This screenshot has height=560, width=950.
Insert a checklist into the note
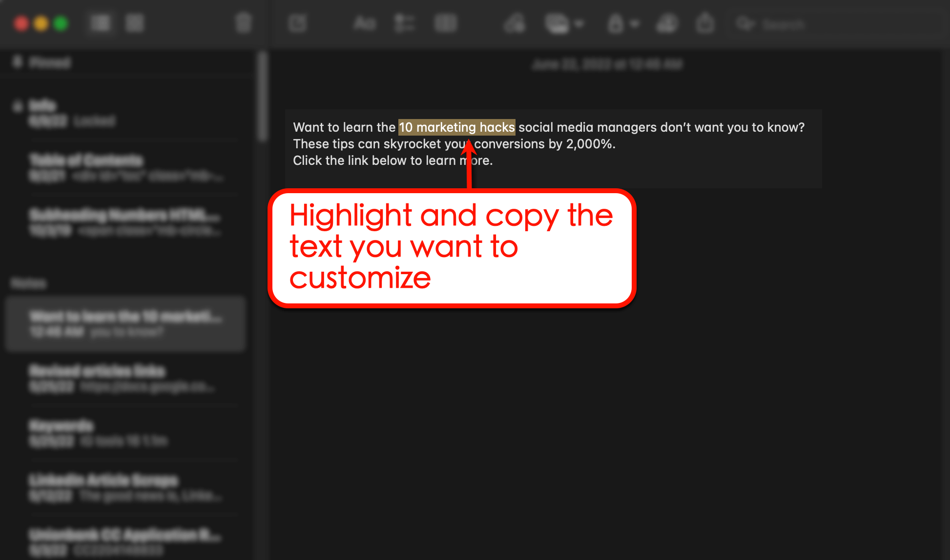(x=404, y=23)
